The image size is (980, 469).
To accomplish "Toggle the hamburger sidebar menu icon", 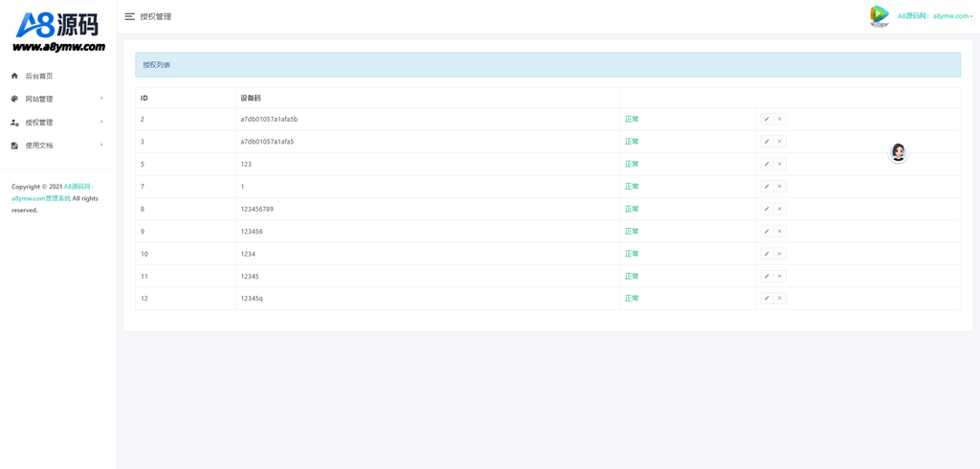I will 130,17.
